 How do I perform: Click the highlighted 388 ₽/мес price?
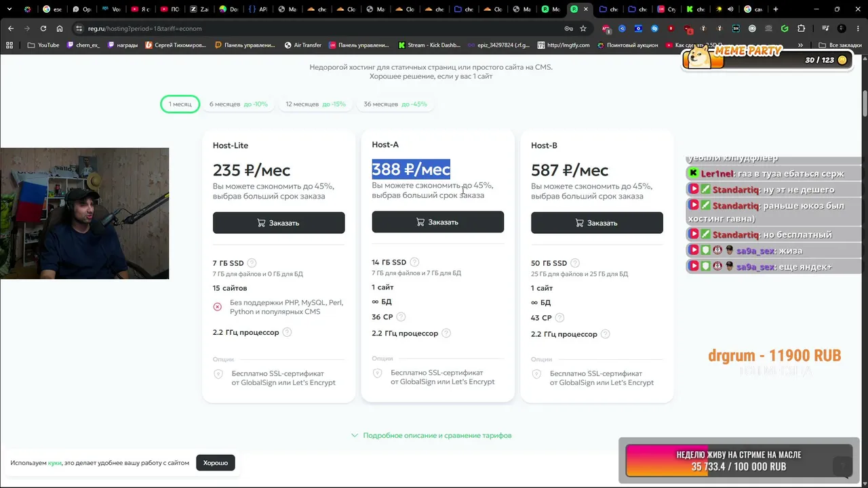click(x=411, y=169)
